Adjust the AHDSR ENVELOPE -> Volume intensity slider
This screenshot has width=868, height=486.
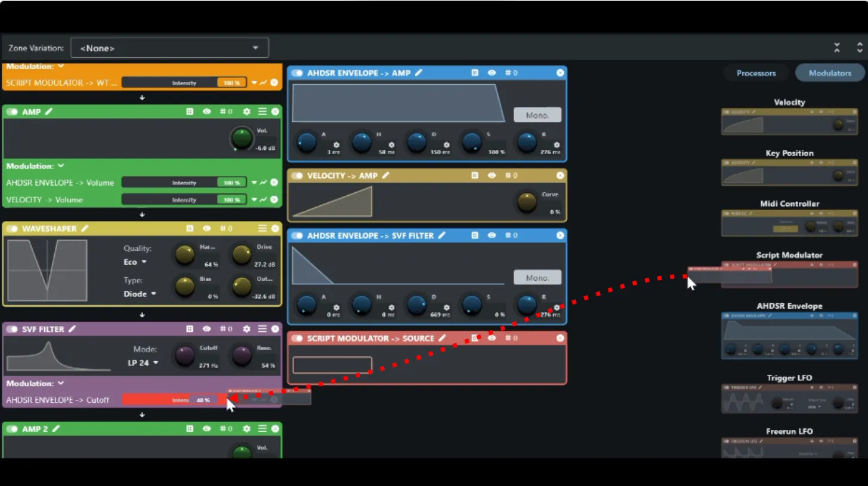(184, 183)
